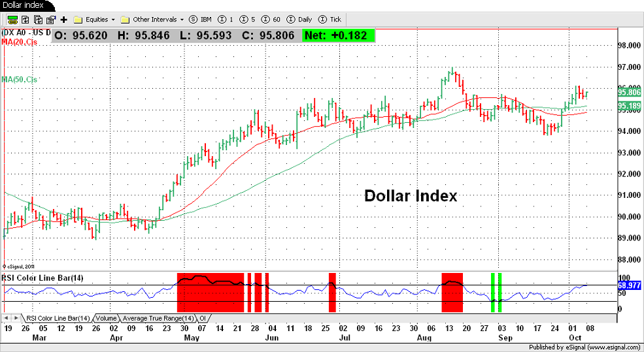Open the Other Intervals dropdown
Screen dimensions: 644x352
[152, 20]
